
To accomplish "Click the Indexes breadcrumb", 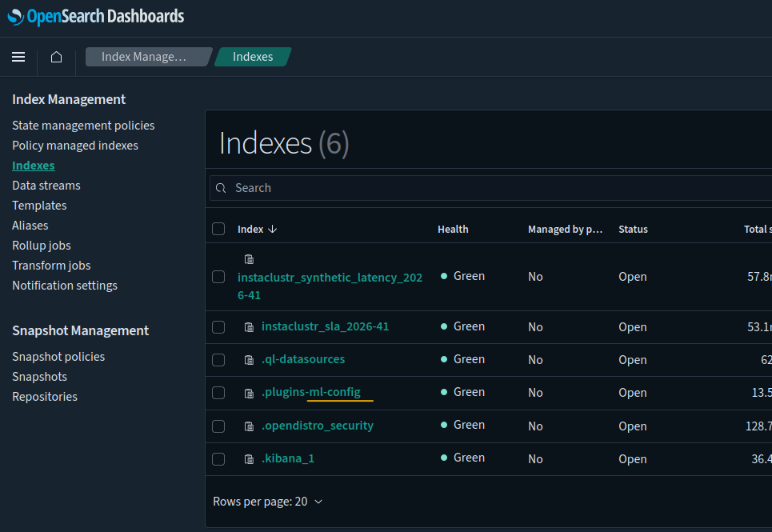I will [253, 57].
